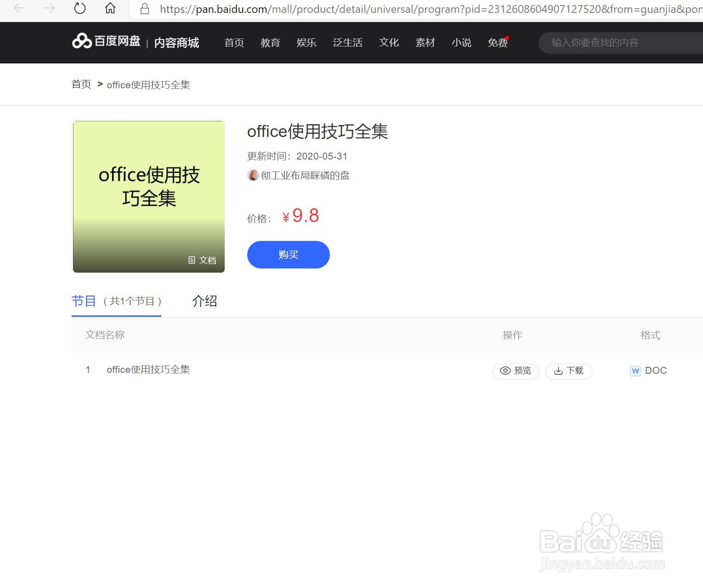The height and width of the screenshot is (588, 703).
Task: Switch to the 节目 tab
Action: click(116, 301)
